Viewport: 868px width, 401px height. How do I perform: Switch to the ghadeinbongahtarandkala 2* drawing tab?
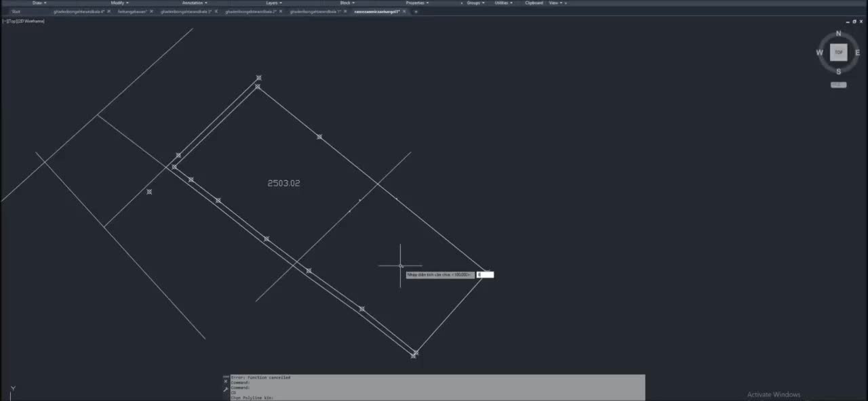250,12
